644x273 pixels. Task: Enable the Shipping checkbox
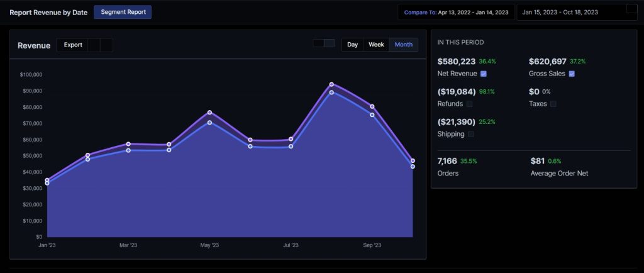coord(471,134)
